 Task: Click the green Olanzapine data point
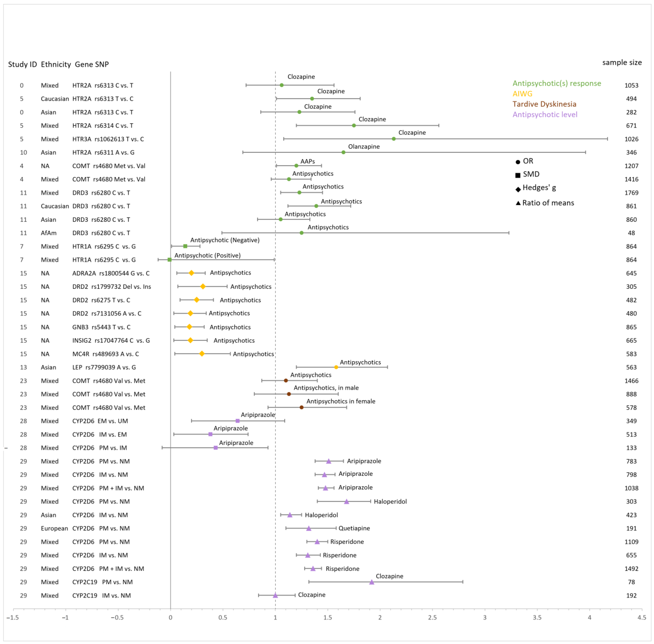(x=343, y=152)
